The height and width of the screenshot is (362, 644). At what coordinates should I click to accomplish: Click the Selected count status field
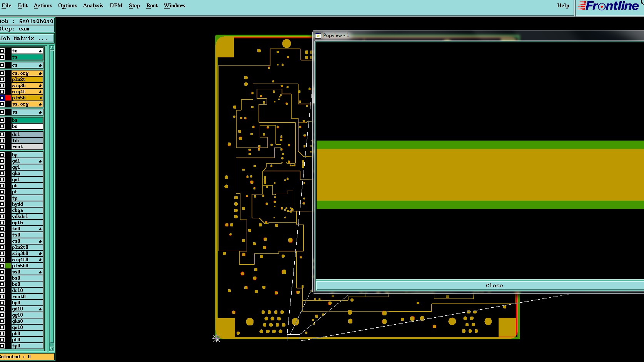pos(27,357)
